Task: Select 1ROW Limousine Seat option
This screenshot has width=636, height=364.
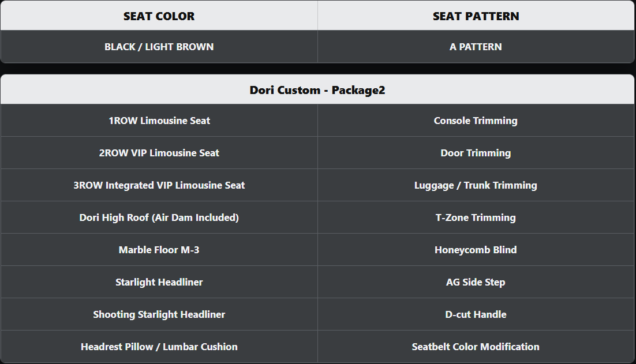Action: (x=159, y=121)
